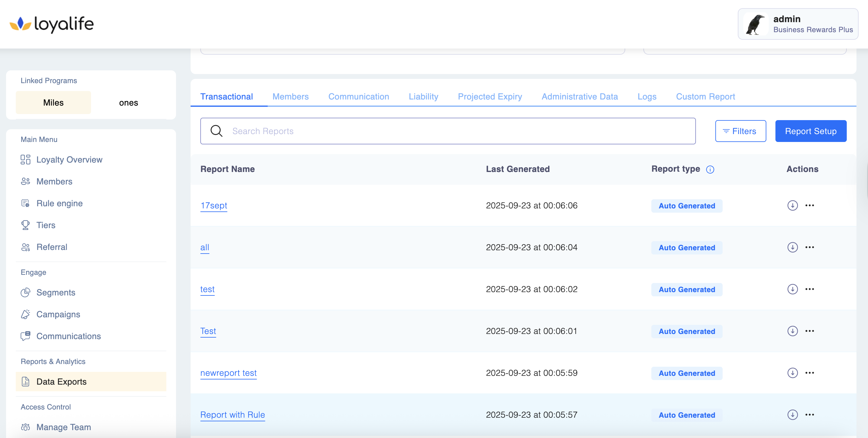This screenshot has height=438, width=868.
Task: Click the Report type info icon
Action: pyautogui.click(x=710, y=169)
